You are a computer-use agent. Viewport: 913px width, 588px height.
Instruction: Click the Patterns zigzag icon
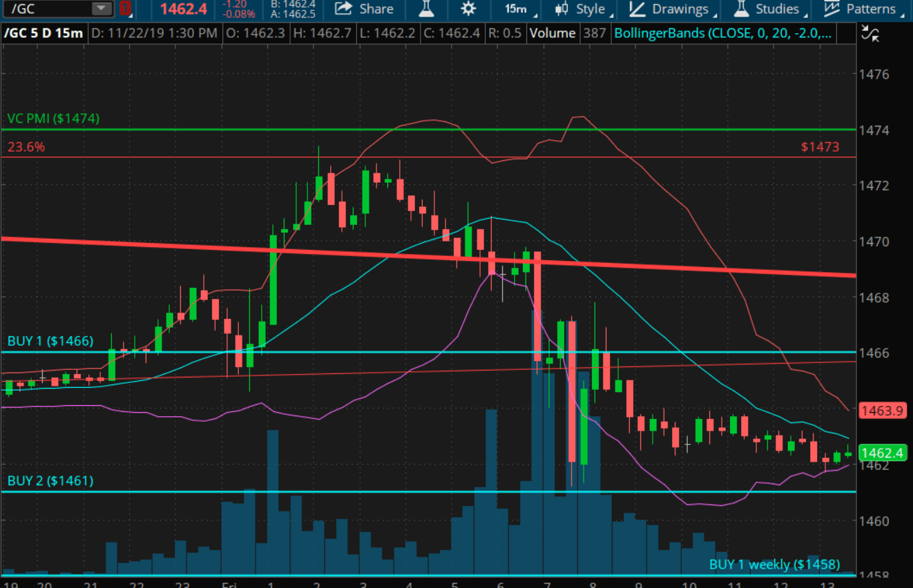click(x=832, y=9)
